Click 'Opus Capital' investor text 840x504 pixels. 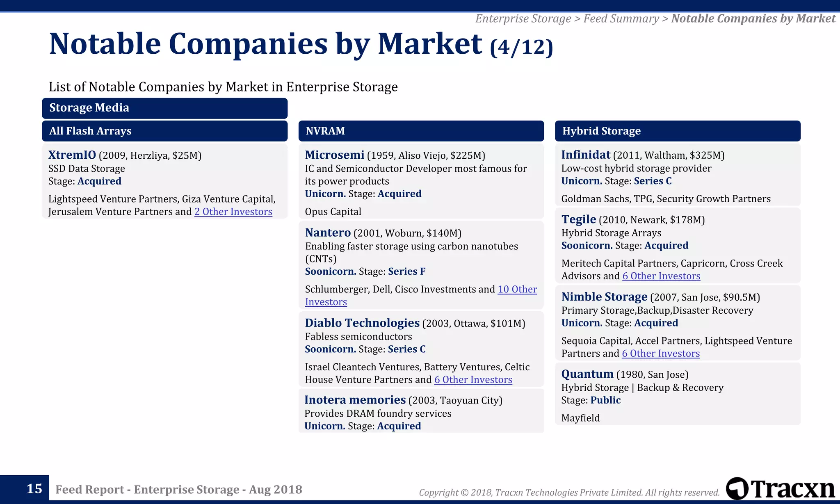click(333, 212)
